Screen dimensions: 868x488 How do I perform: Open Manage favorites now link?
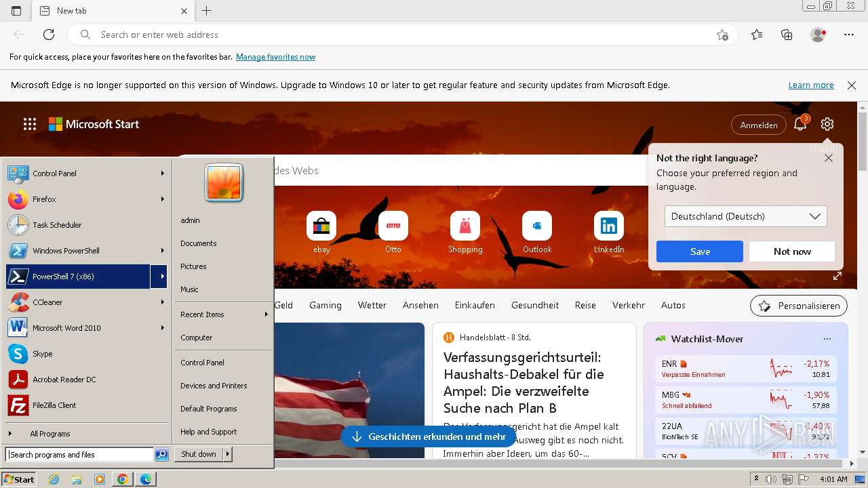[275, 57]
